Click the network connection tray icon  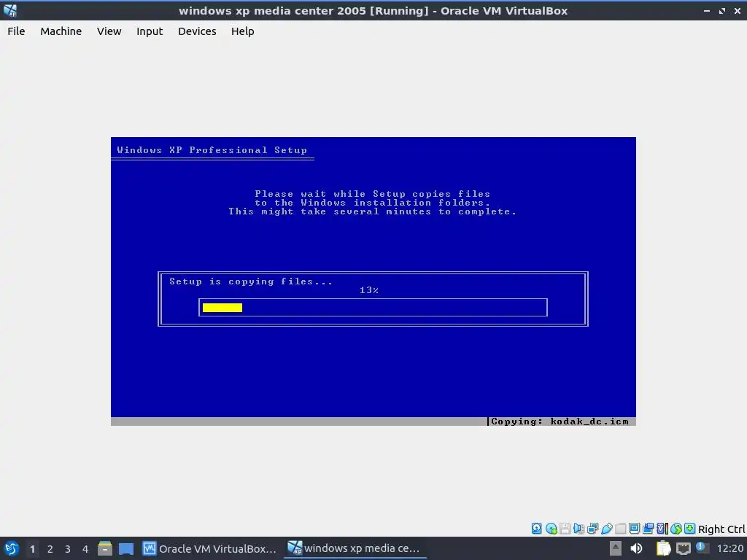point(683,548)
